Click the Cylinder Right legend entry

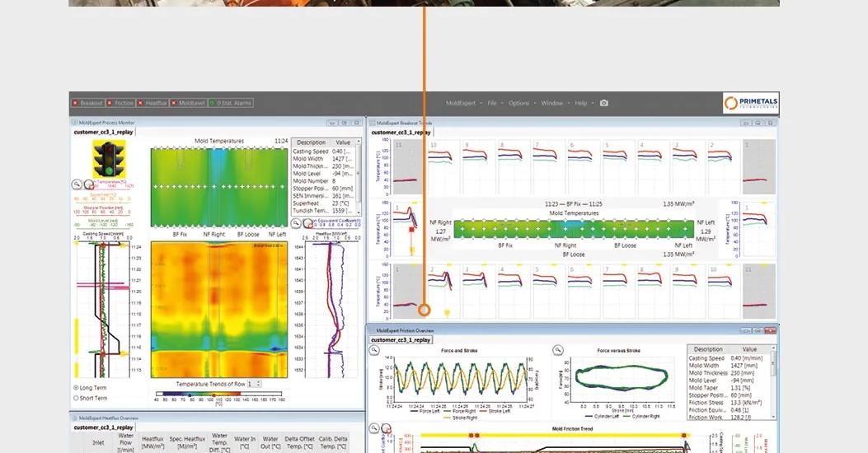click(x=641, y=416)
